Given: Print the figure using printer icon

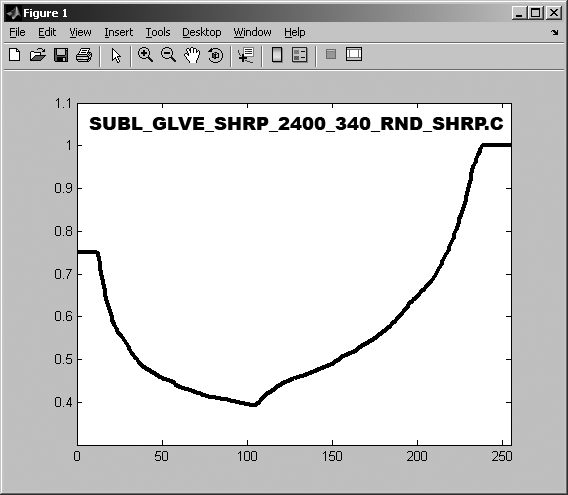Looking at the screenshot, I should tap(84, 55).
